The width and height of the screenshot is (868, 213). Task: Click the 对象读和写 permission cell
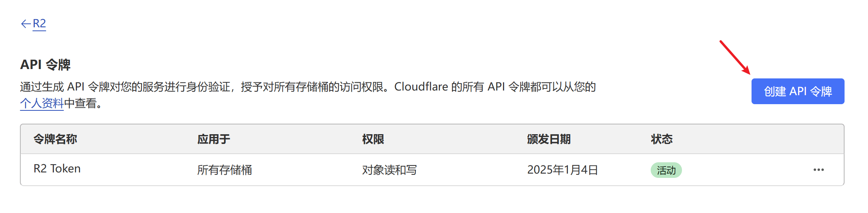point(389,170)
